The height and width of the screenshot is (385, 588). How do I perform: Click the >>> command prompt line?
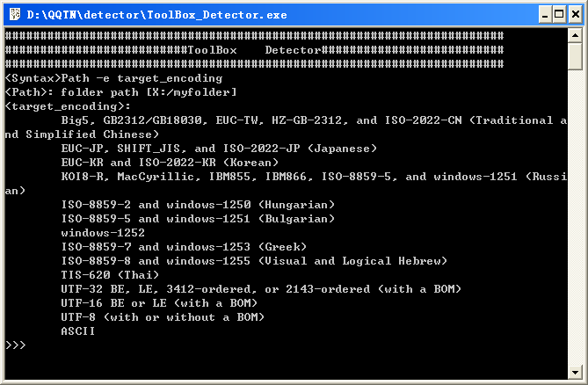(16, 345)
